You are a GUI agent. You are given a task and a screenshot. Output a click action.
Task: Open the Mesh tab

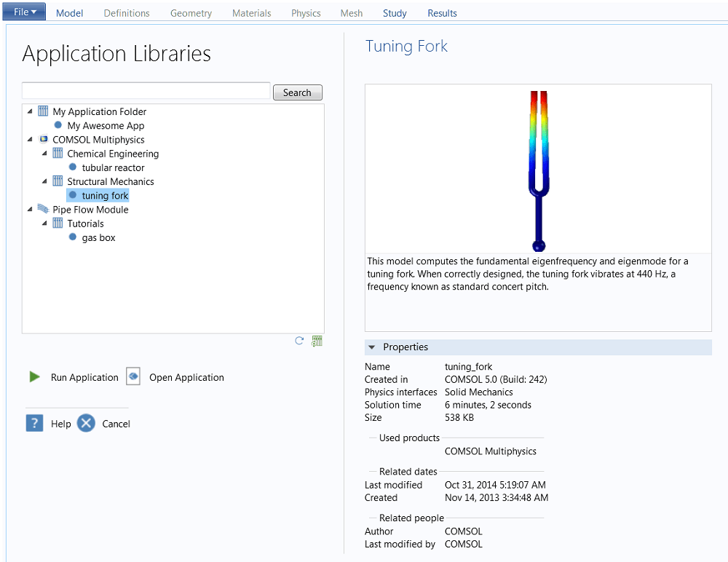[351, 13]
